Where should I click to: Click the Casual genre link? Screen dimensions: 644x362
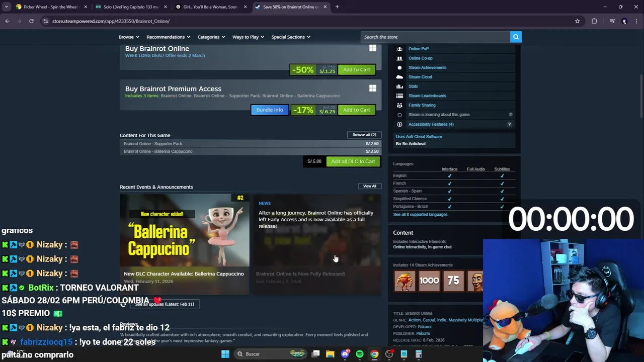(x=429, y=320)
